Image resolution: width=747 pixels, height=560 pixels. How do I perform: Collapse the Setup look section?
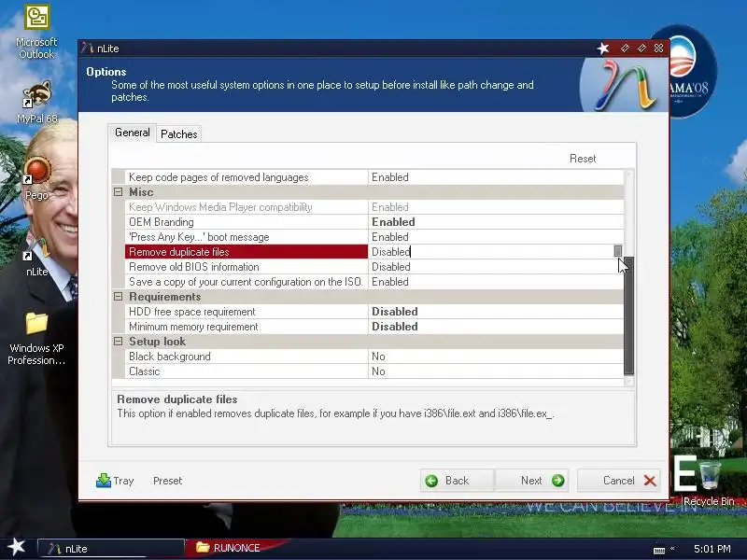click(118, 342)
